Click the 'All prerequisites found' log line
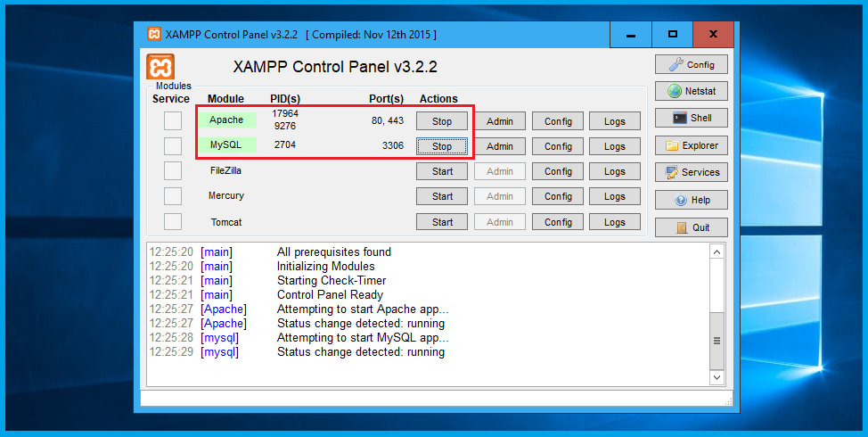The width and height of the screenshot is (868, 437). pyautogui.click(x=334, y=252)
